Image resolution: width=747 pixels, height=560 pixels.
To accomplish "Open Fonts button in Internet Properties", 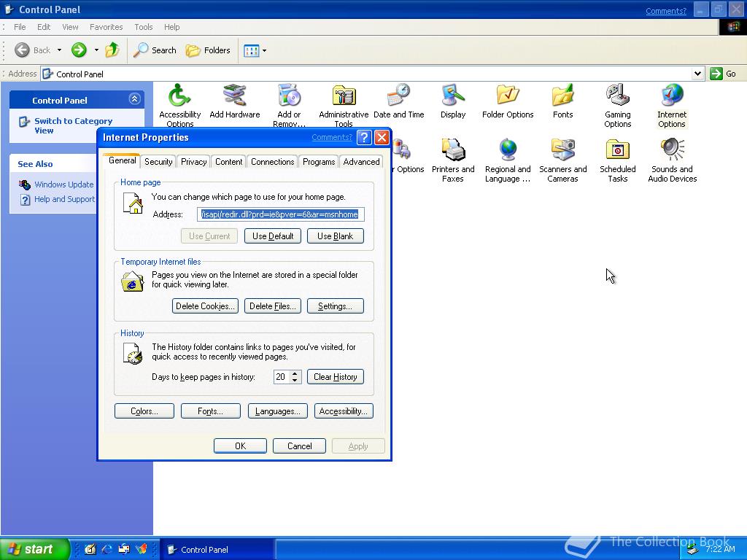I will click(211, 411).
